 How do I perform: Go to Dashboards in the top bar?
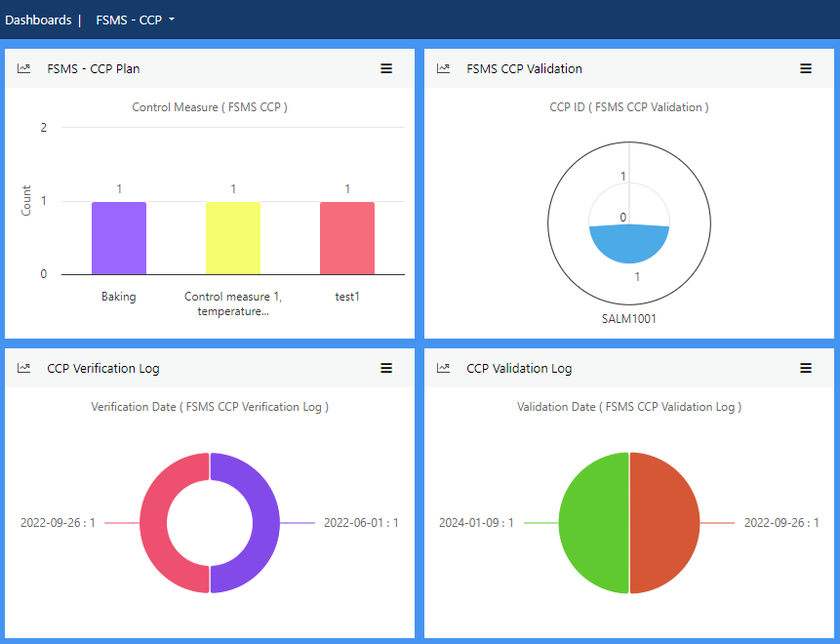tap(38, 20)
